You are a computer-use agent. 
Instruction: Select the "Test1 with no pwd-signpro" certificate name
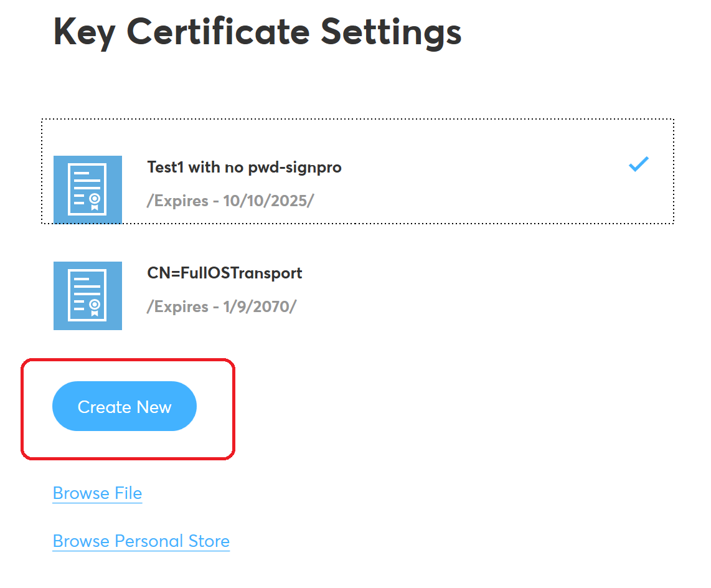click(x=244, y=167)
